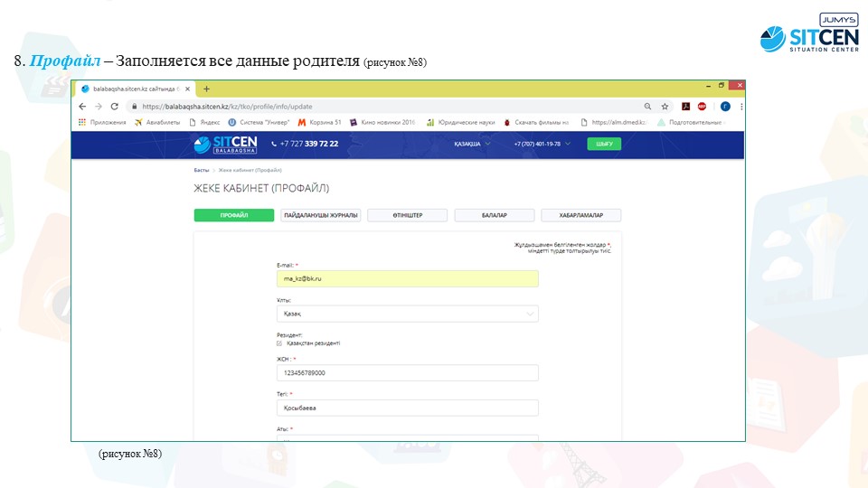The width and height of the screenshot is (868, 488).
Task: Open a new browser tab
Action: pos(206,89)
